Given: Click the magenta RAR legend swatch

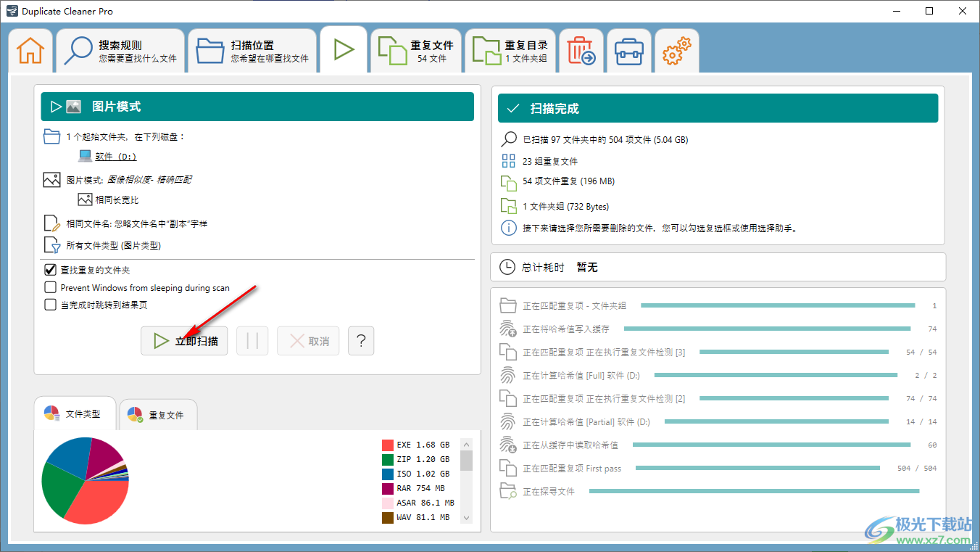Looking at the screenshot, I should coord(388,488).
